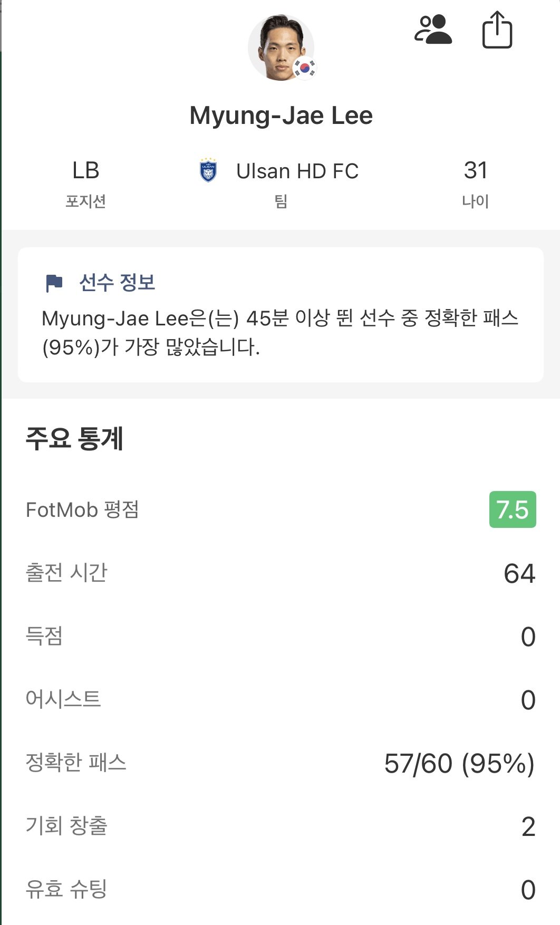Tap the 주요 통계 section header
This screenshot has height=925, width=560.
click(74, 438)
